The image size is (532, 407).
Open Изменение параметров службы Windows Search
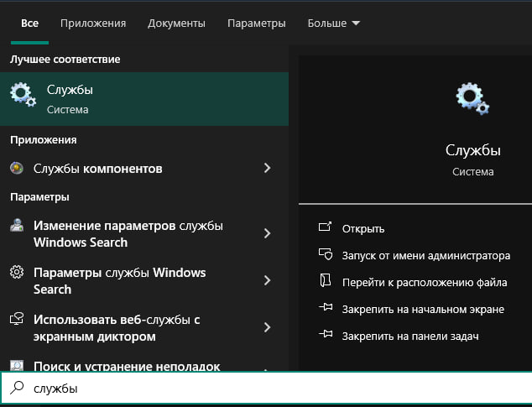tap(144, 234)
